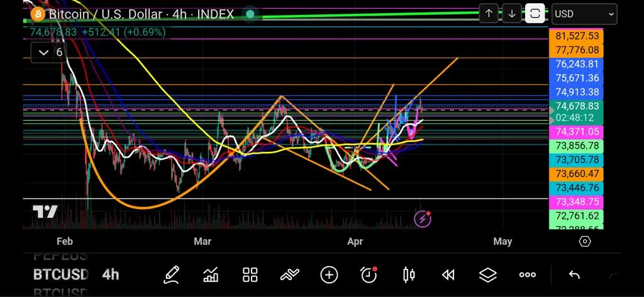Open the BTCUSD symbol selector
This screenshot has width=644, height=297.
coord(61,275)
